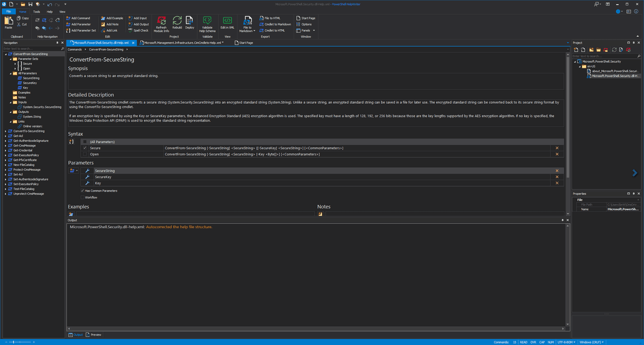Click Add Command in the ribbon
This screenshot has width=644, height=345.
click(x=78, y=18)
